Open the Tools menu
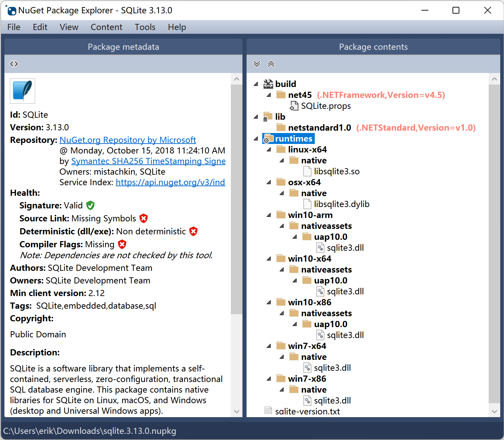The width and height of the screenshot is (504, 440). point(145,27)
